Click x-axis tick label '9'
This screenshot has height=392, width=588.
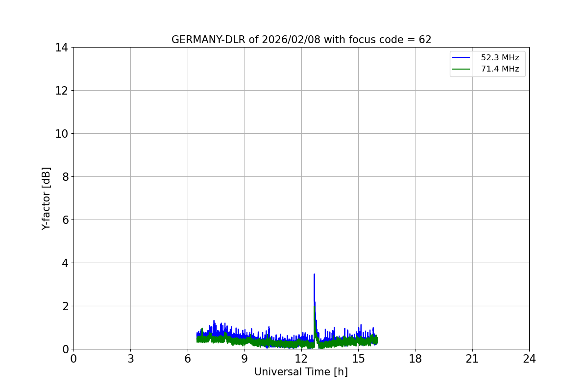click(245, 359)
